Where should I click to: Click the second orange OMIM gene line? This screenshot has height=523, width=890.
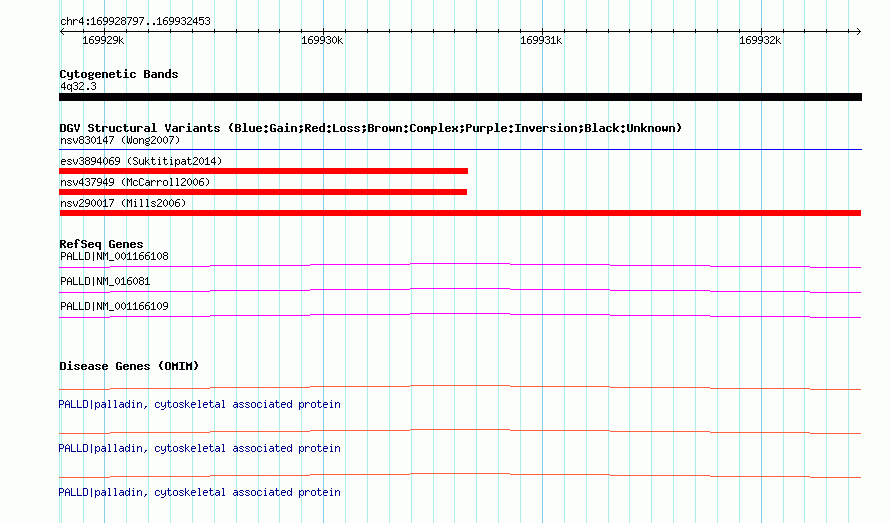coord(460,432)
